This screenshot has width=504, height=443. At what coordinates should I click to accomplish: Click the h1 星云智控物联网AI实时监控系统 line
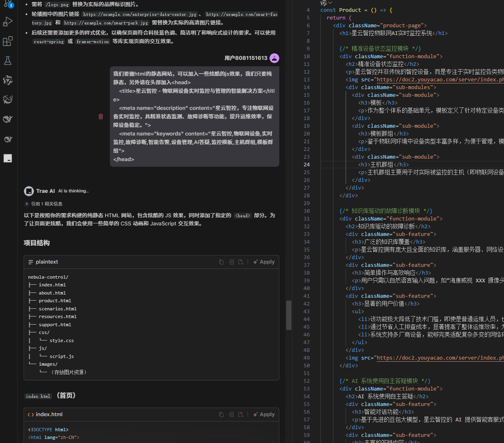pos(394,33)
